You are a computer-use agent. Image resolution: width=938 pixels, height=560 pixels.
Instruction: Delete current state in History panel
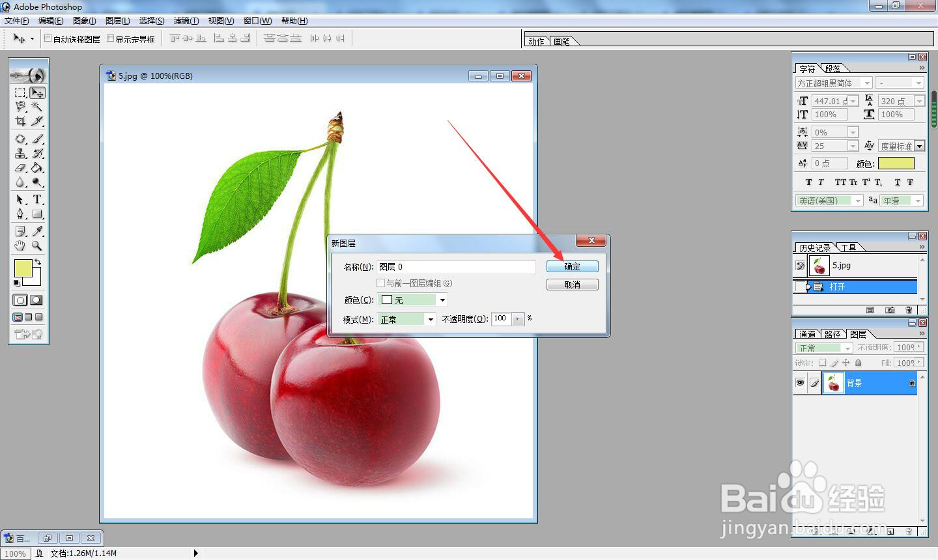pyautogui.click(x=909, y=310)
